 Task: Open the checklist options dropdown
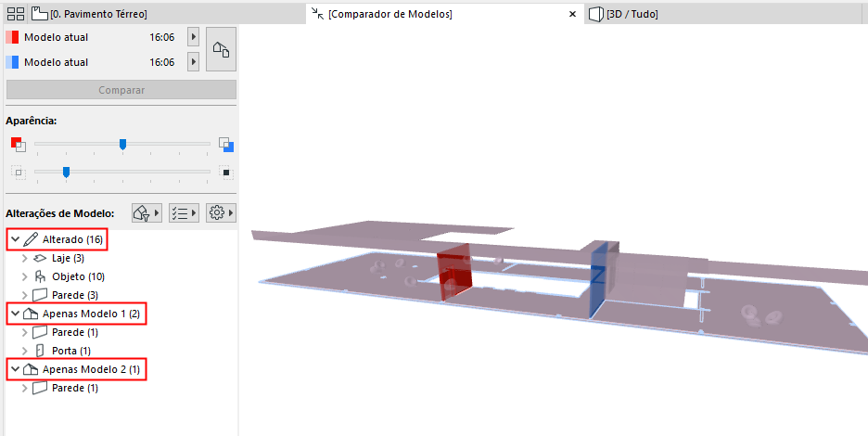[x=184, y=212]
